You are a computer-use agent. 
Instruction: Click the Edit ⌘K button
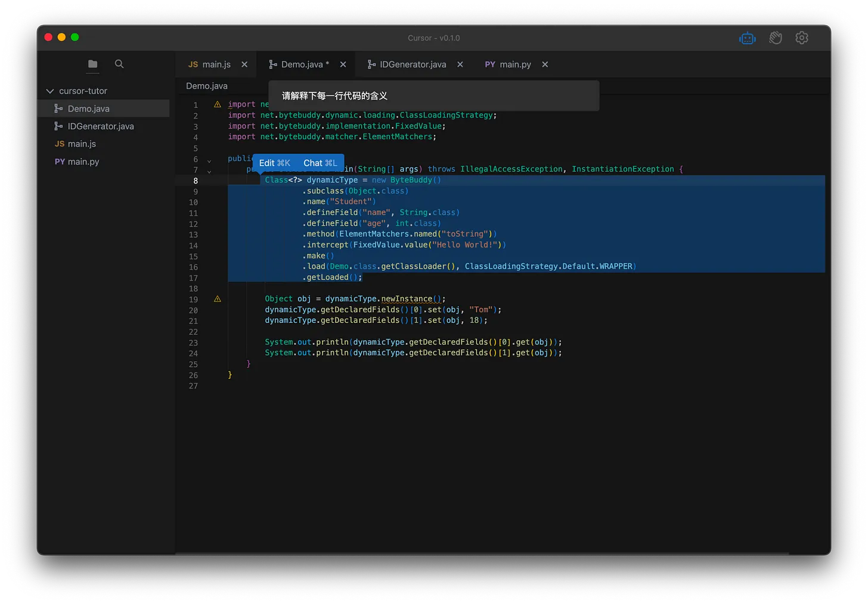coord(275,163)
